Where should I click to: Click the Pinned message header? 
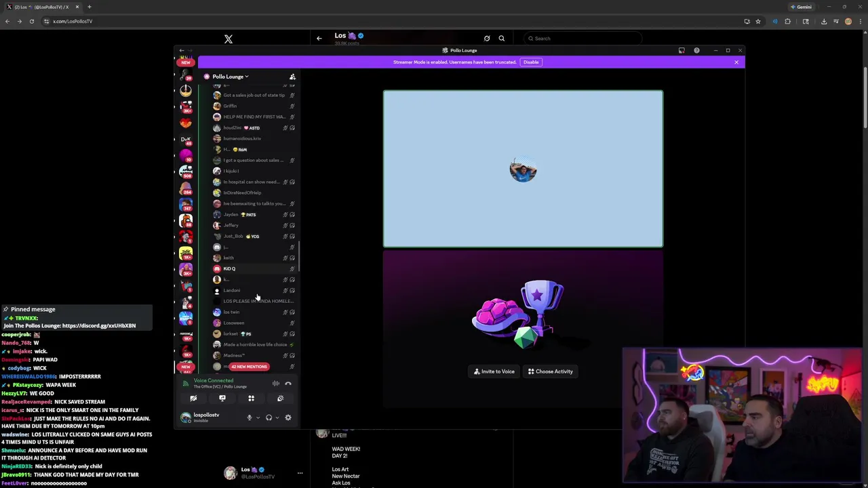tap(33, 309)
